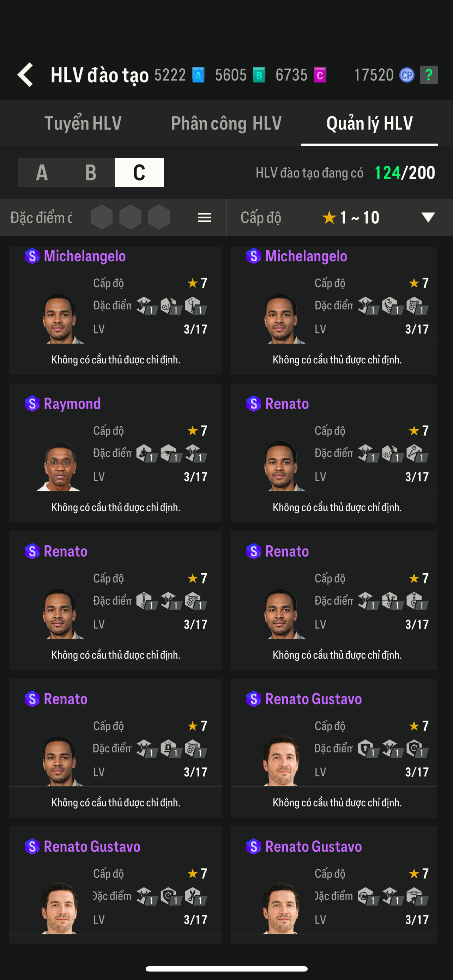
Task: Expand the Cấp độ 1 ~ 10 dropdown
Action: (428, 218)
